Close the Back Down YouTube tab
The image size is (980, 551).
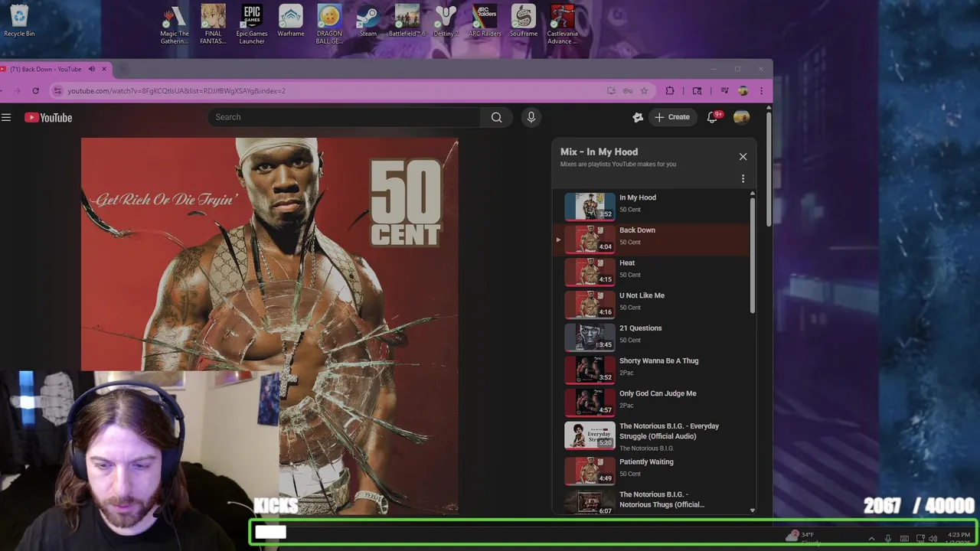tap(104, 69)
